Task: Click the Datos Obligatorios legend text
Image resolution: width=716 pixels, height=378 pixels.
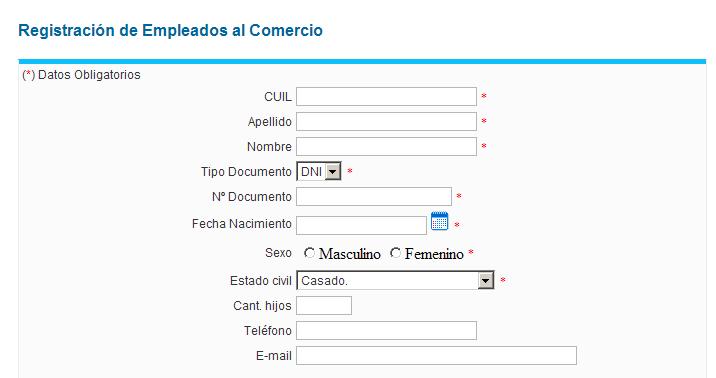Action: (89, 75)
